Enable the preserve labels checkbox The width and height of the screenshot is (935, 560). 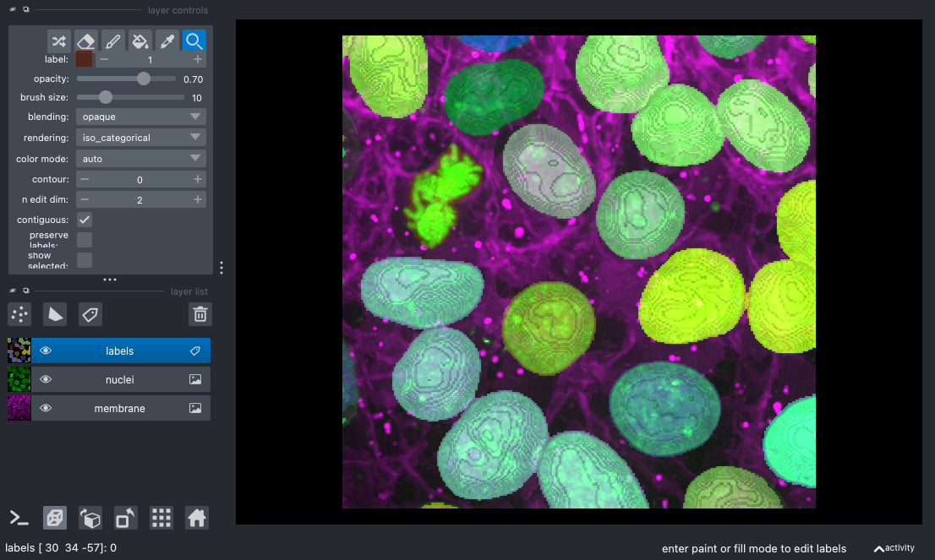pos(84,240)
